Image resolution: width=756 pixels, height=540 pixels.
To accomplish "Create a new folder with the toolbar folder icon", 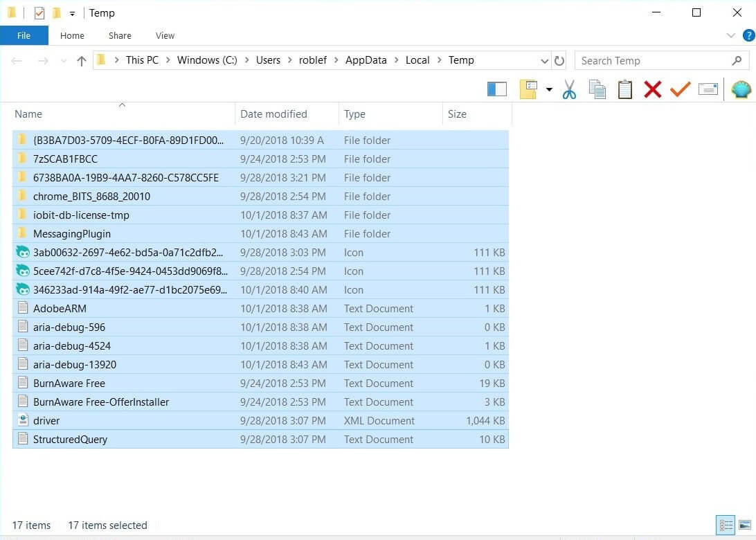I will click(x=529, y=89).
